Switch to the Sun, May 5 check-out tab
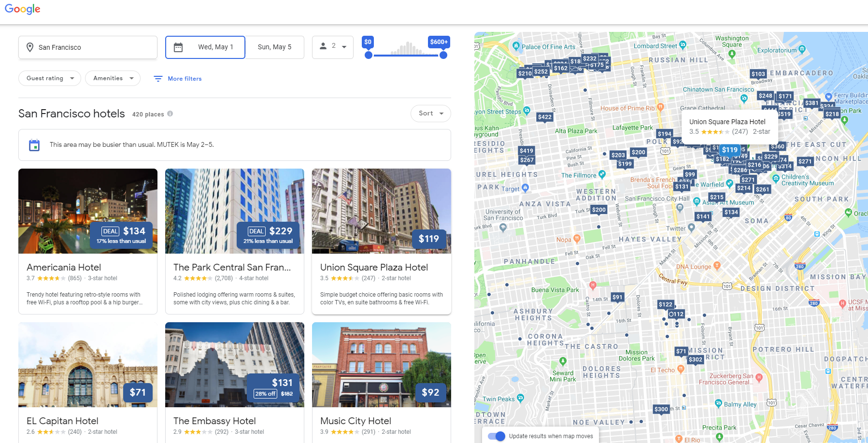This screenshot has width=868, height=443. pyautogui.click(x=275, y=47)
